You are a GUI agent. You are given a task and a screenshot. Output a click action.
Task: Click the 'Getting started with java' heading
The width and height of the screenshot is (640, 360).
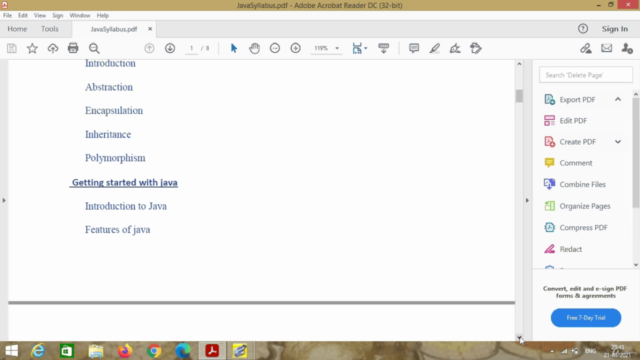point(124,182)
